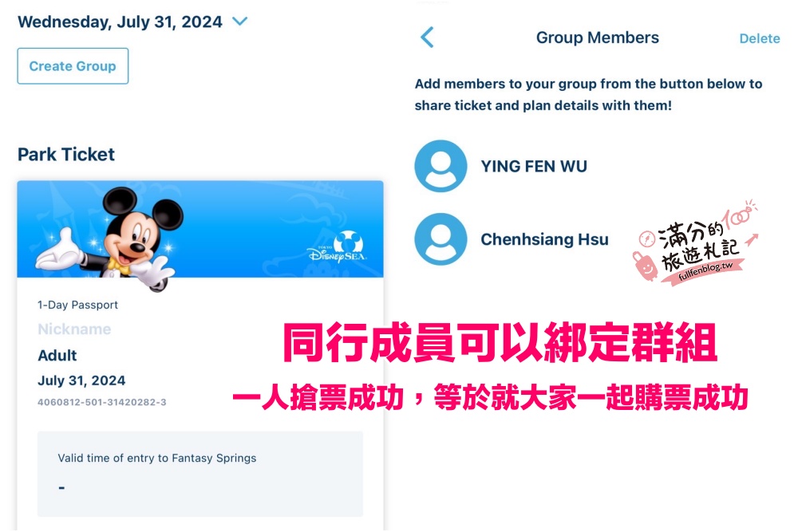Select member name YING FEN WU
The image size is (798, 532).
tap(534, 167)
